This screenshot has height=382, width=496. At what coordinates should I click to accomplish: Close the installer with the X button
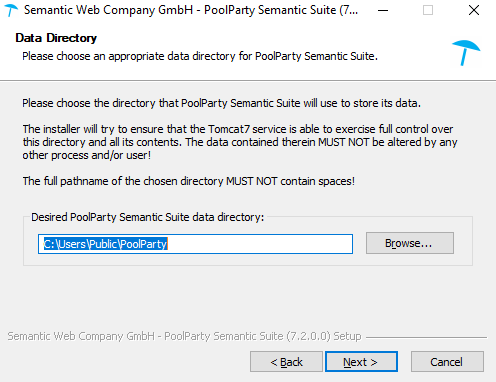pos(474,10)
